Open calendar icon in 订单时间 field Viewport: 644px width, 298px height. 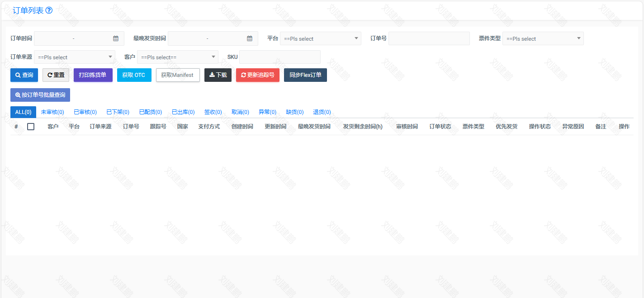116,38
